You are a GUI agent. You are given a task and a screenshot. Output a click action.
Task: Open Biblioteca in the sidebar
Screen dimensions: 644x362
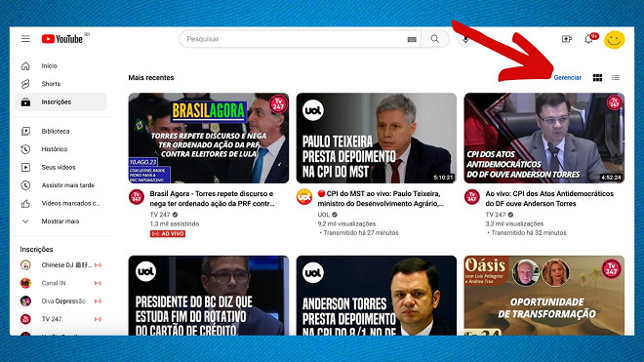60,131
